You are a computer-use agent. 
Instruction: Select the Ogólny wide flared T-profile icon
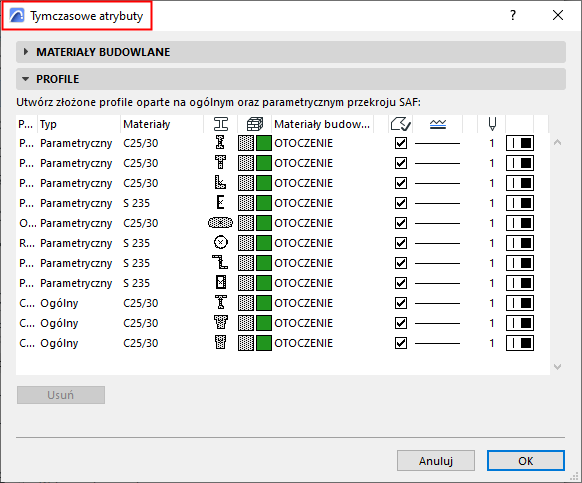[220, 323]
